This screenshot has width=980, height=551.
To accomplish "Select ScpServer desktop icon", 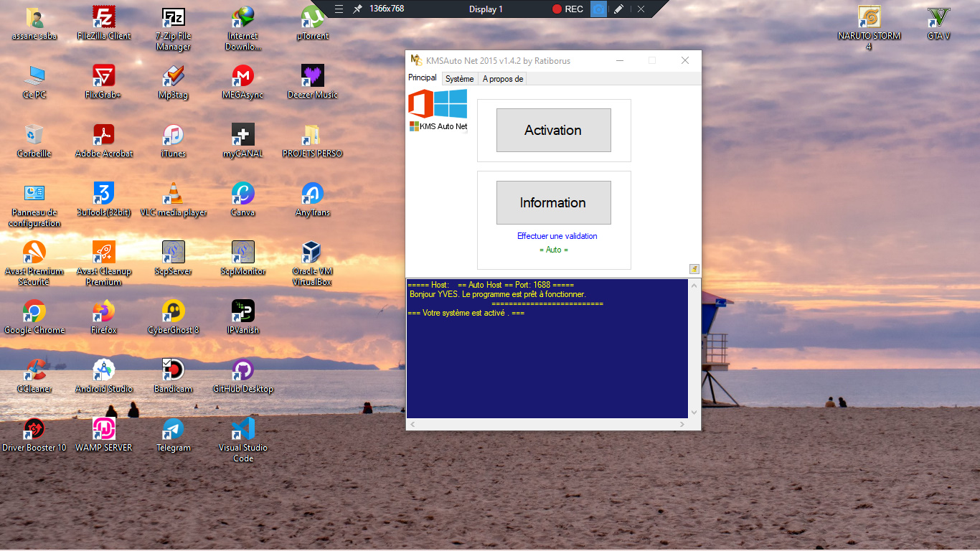I will tap(173, 259).
